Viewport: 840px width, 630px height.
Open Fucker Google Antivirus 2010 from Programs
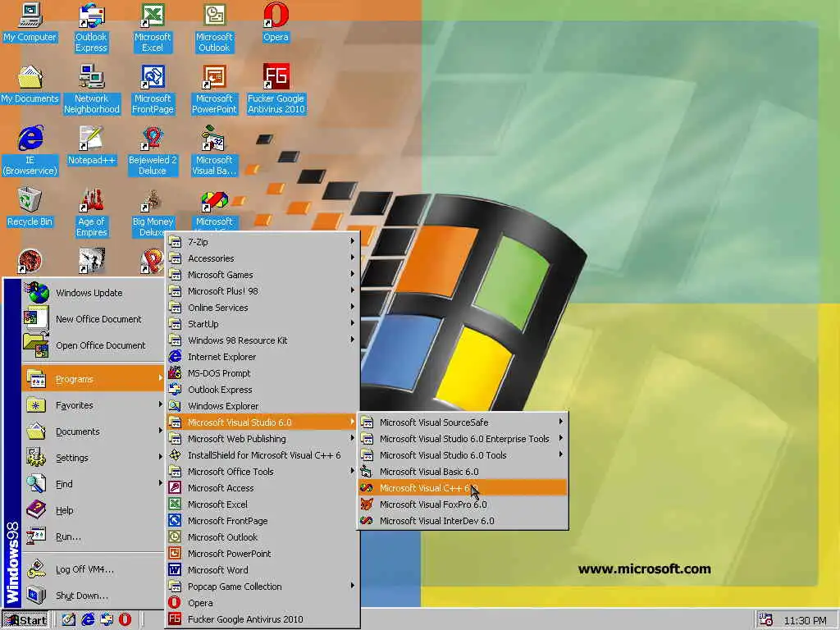point(262,619)
